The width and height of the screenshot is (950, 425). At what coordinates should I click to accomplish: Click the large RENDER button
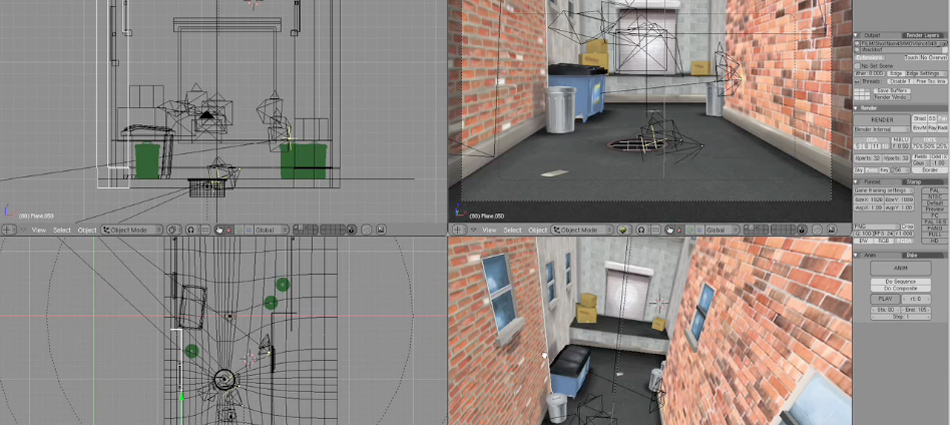coord(882,119)
